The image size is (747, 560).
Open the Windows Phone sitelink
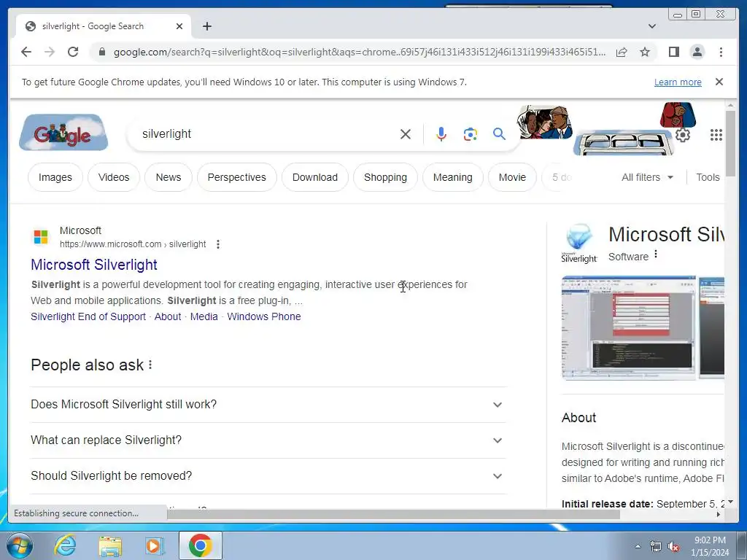click(264, 316)
